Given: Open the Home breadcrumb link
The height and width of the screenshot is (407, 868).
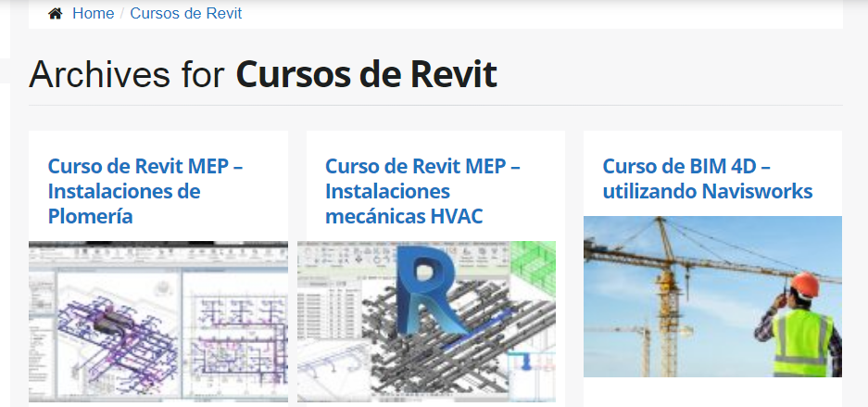Looking at the screenshot, I should [x=93, y=13].
